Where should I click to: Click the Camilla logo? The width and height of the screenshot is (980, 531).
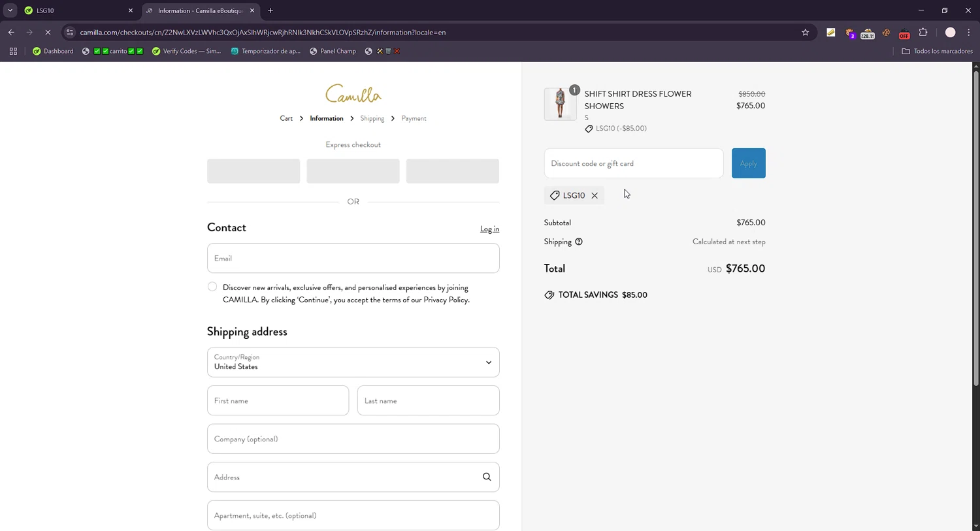click(x=353, y=93)
